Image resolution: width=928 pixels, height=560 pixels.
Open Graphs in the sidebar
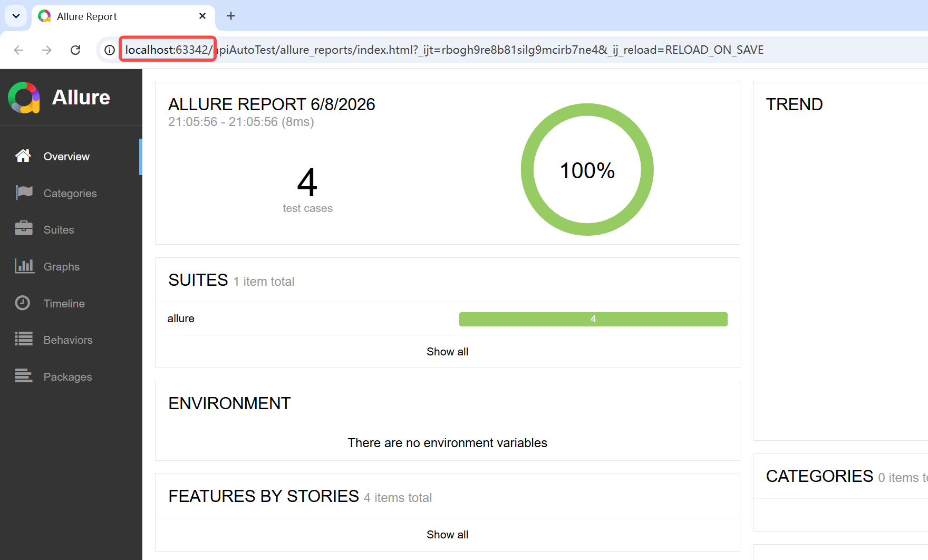(71, 267)
